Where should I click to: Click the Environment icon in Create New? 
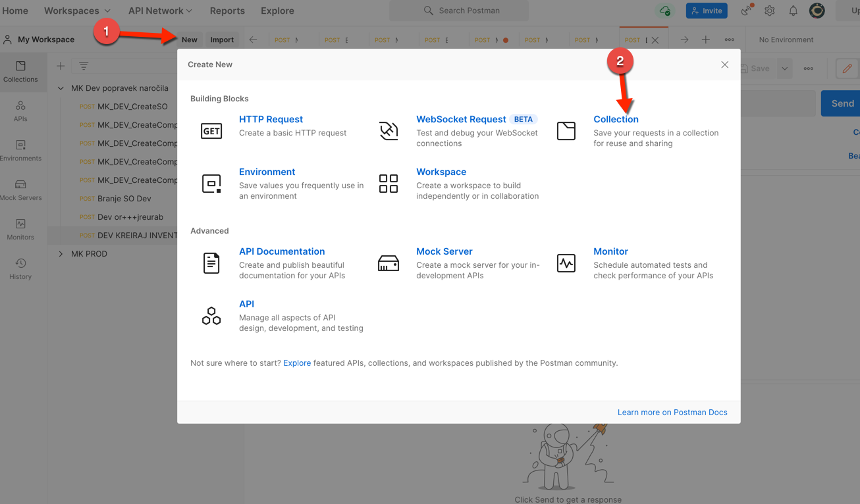point(211,184)
